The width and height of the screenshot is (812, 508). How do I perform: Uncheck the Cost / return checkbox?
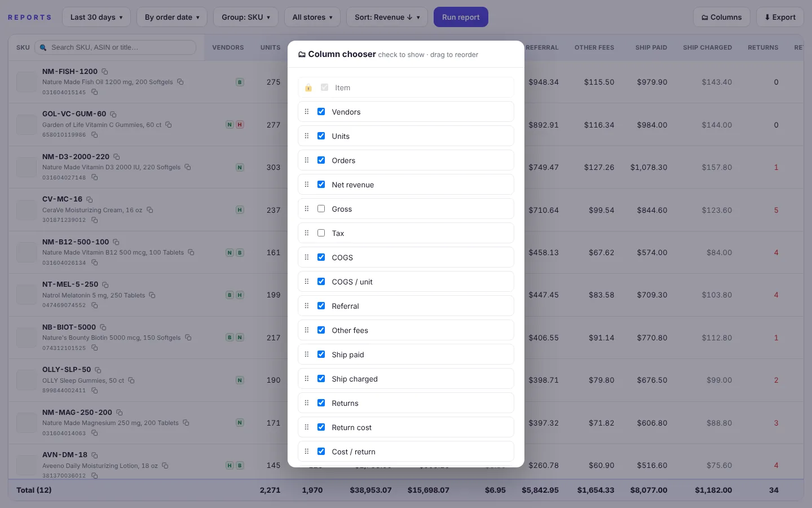tap(321, 452)
